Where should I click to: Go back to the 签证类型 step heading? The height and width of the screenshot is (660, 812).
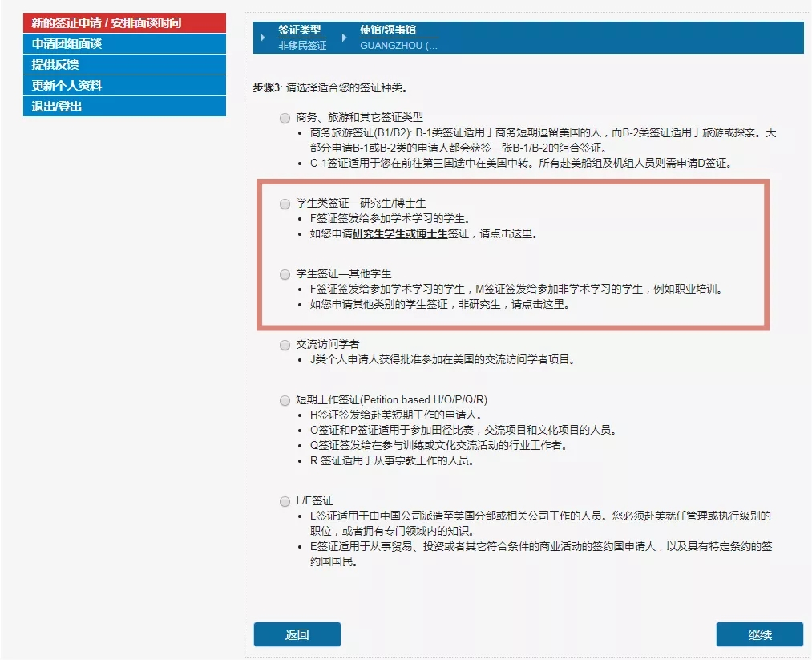(x=299, y=30)
